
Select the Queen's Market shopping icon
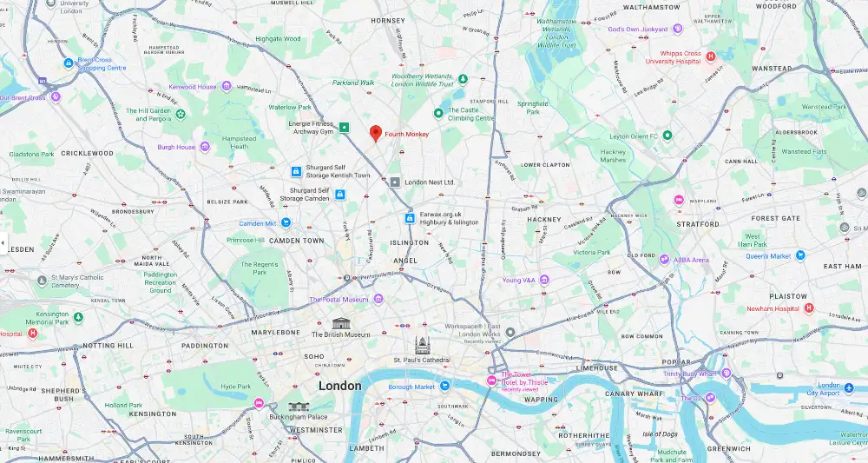[800, 255]
